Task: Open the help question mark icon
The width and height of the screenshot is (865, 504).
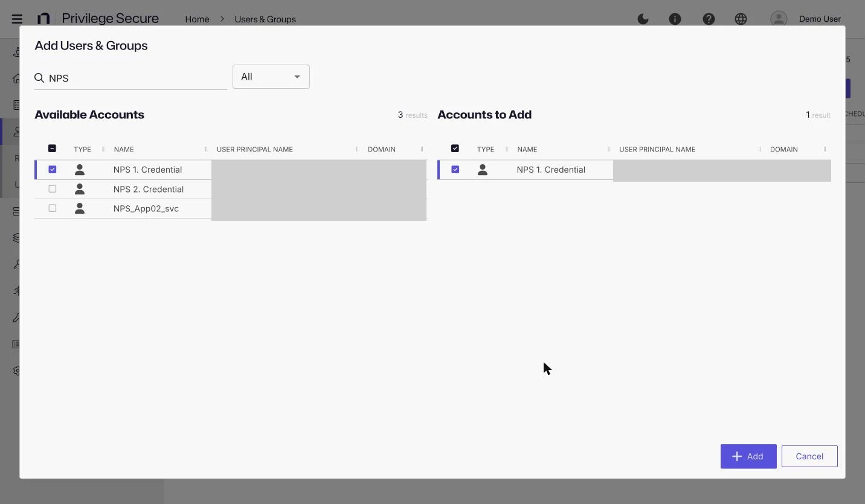Action: point(709,19)
